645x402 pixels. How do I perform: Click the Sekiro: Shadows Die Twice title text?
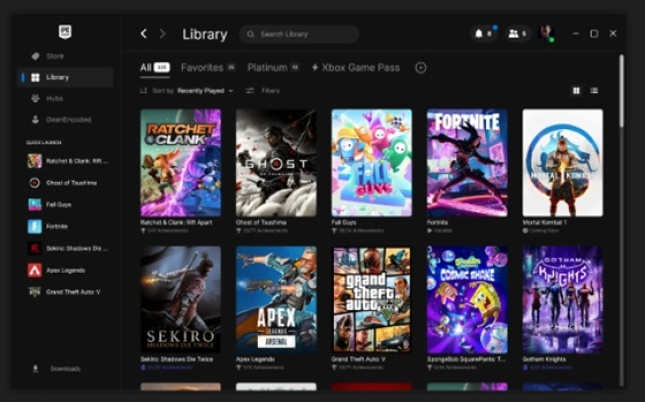pos(176,359)
